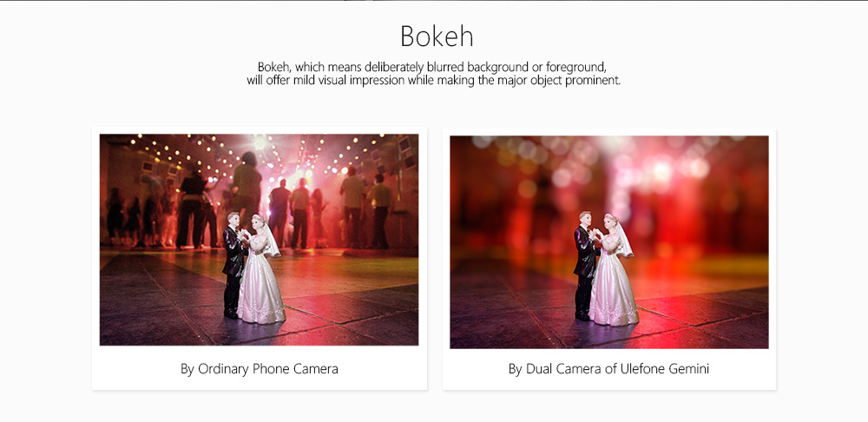Click the bride figurine in the right photo
Image resolution: width=868 pixels, height=422 pixels.
[x=614, y=272]
